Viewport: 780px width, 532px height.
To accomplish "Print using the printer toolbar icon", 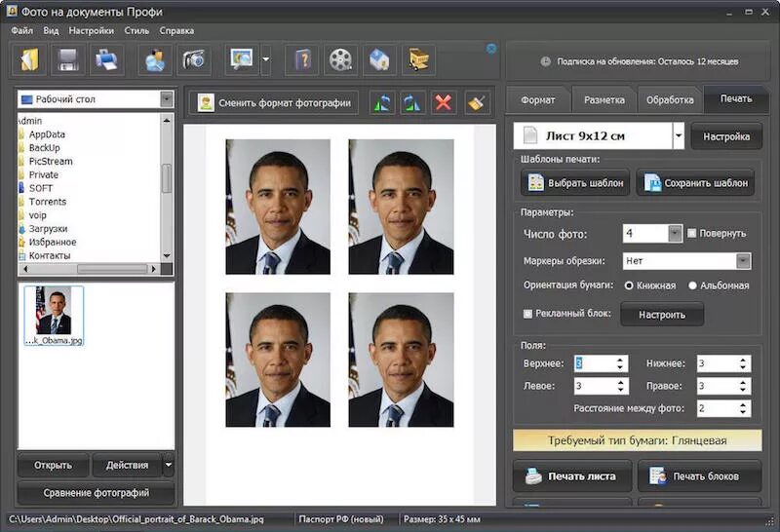I will pos(106,59).
